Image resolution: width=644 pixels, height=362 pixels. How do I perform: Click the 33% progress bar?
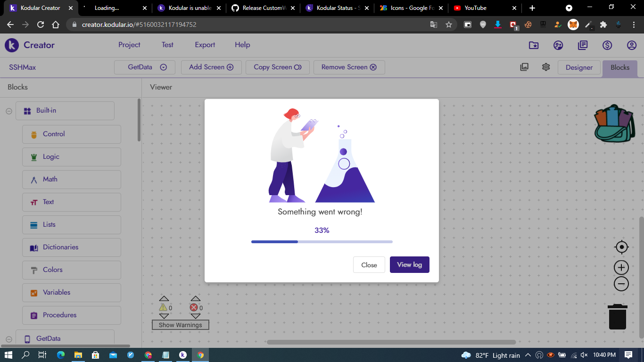[x=322, y=242]
